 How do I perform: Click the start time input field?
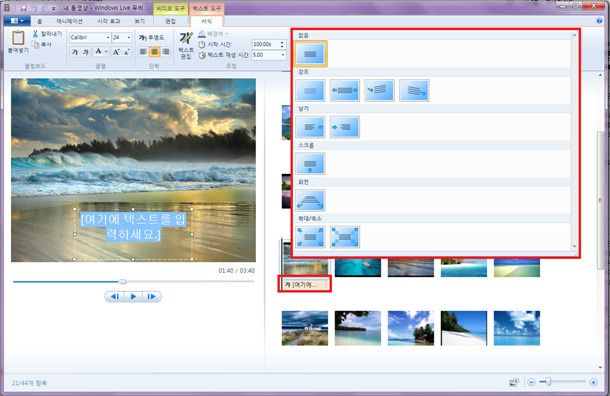pyautogui.click(x=265, y=44)
